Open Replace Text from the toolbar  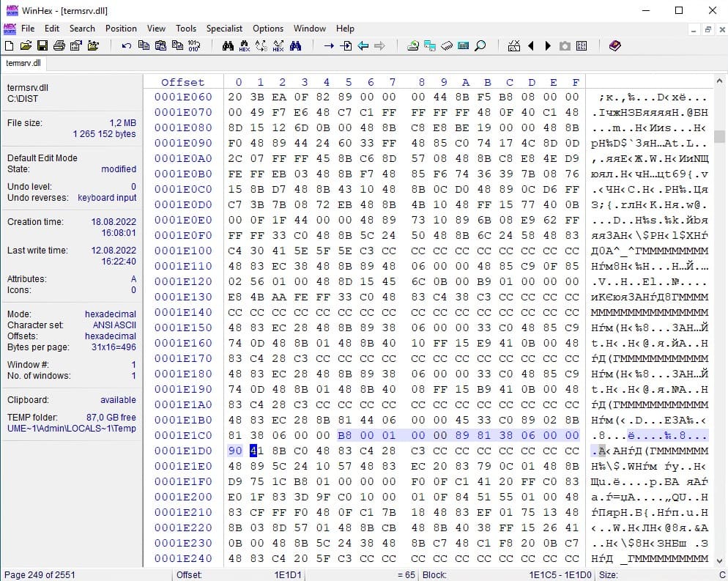pyautogui.click(x=261, y=45)
